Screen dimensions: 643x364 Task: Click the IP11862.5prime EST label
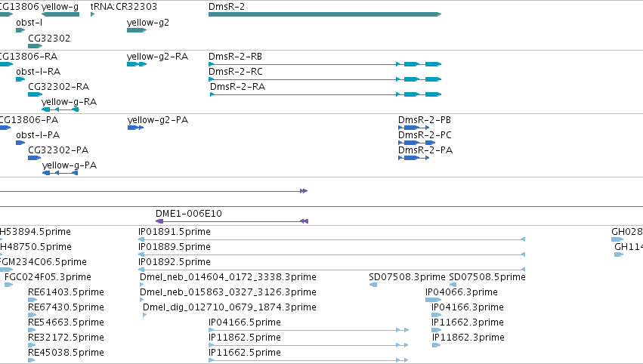point(244,338)
